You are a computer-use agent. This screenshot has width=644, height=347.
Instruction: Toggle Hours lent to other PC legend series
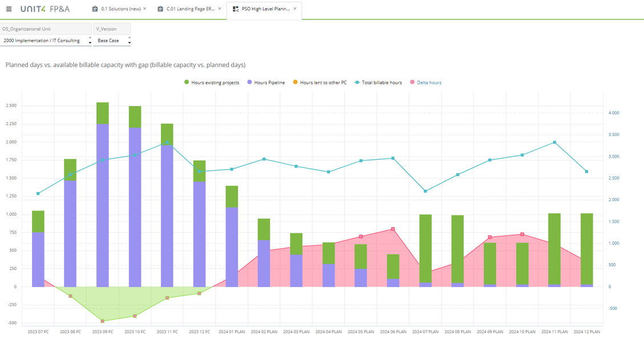(x=320, y=83)
